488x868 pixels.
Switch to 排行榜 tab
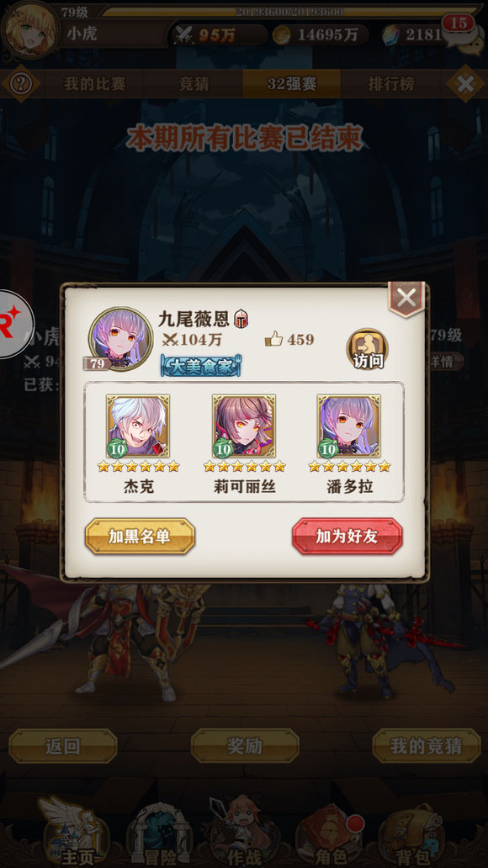[391, 84]
